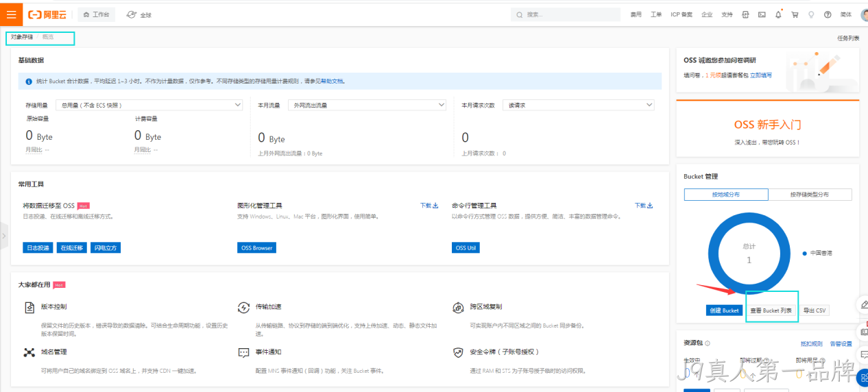The image size is (868, 392).
Task: Click the 导出 CSV button
Action: click(x=815, y=310)
